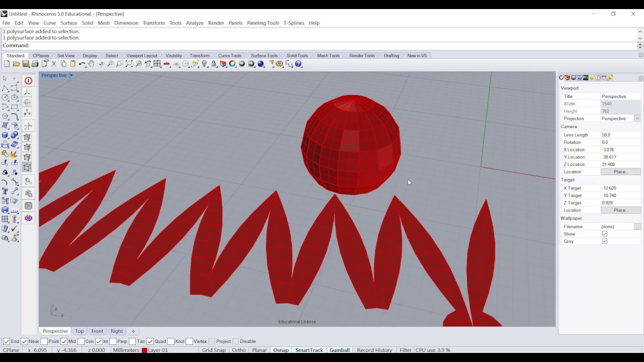644x362 pixels.
Task: Add a viewport tab with the plus button
Action: point(133,331)
